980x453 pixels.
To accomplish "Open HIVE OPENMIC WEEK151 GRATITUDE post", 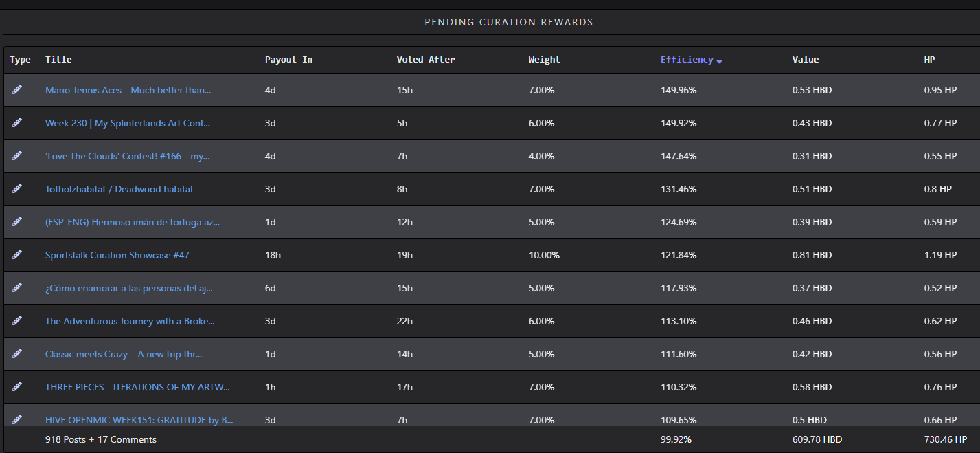I will (x=139, y=420).
